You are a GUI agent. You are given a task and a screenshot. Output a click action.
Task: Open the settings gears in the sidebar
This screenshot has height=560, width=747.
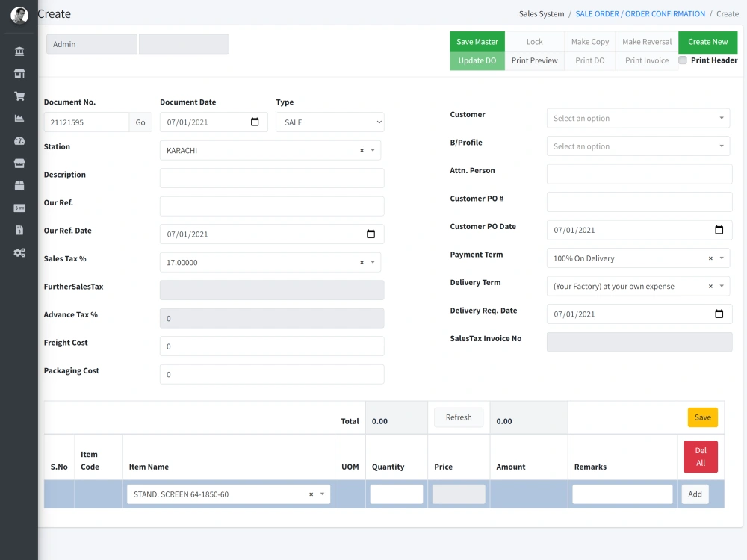tap(19, 252)
